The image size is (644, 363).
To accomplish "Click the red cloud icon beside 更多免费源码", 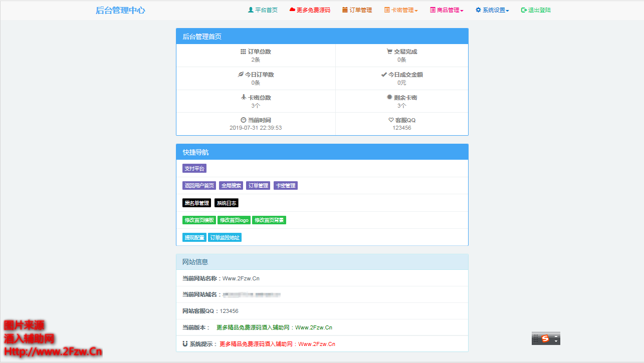I will click(x=291, y=10).
